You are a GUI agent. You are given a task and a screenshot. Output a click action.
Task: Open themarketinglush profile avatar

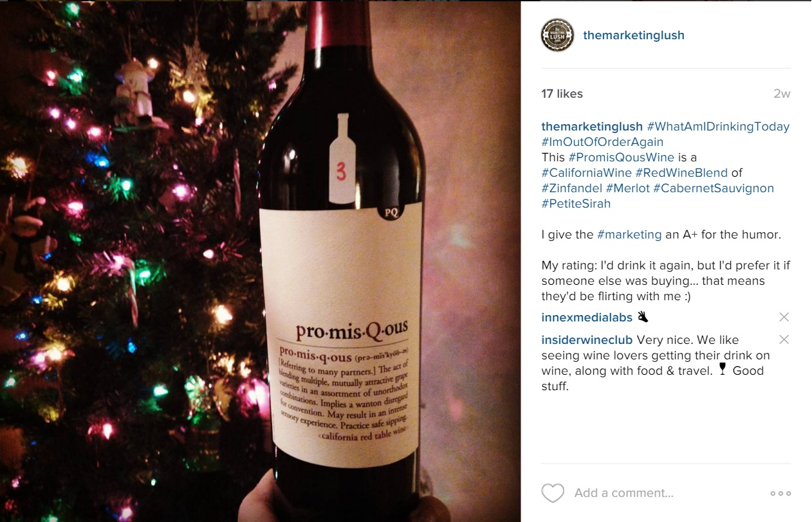557,35
